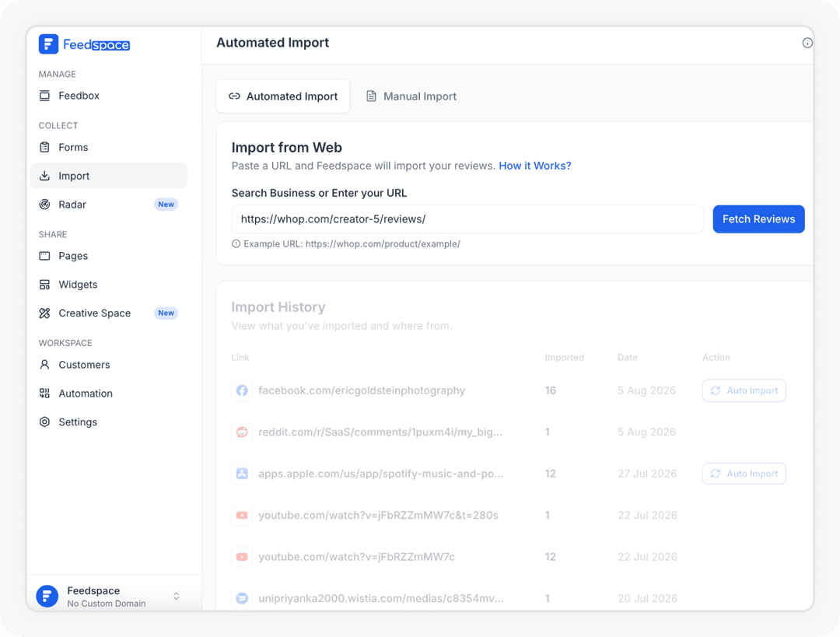Click the Automation blocks icon
Image resolution: width=840 pixels, height=637 pixels.
(44, 394)
